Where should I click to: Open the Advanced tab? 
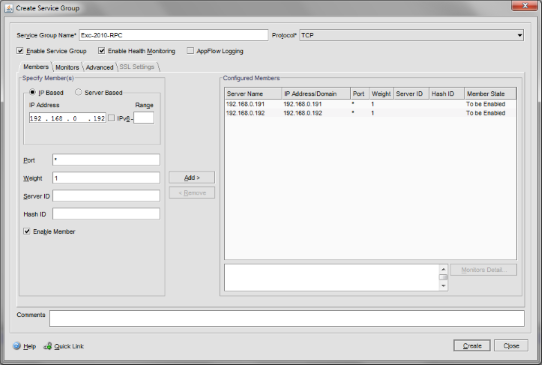click(100, 67)
